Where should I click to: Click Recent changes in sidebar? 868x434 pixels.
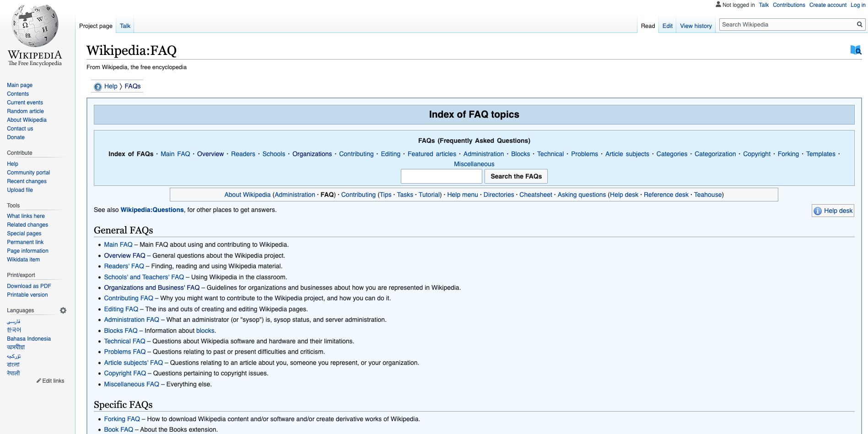27,181
